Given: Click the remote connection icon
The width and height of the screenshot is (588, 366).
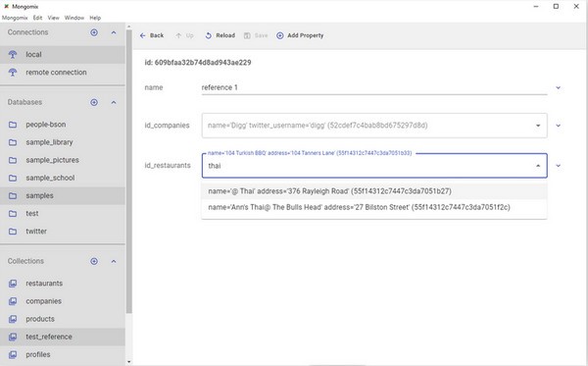Looking at the screenshot, I should coord(13,73).
